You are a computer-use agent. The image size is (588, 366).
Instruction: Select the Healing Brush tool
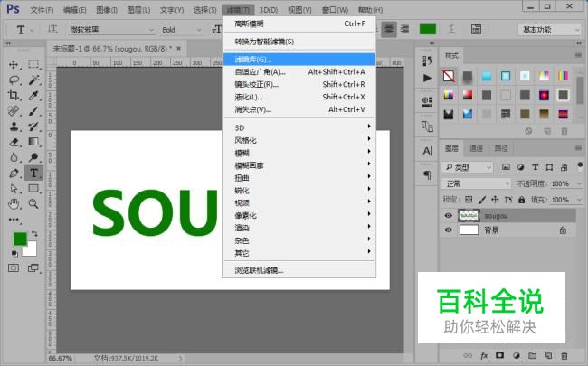[x=14, y=111]
